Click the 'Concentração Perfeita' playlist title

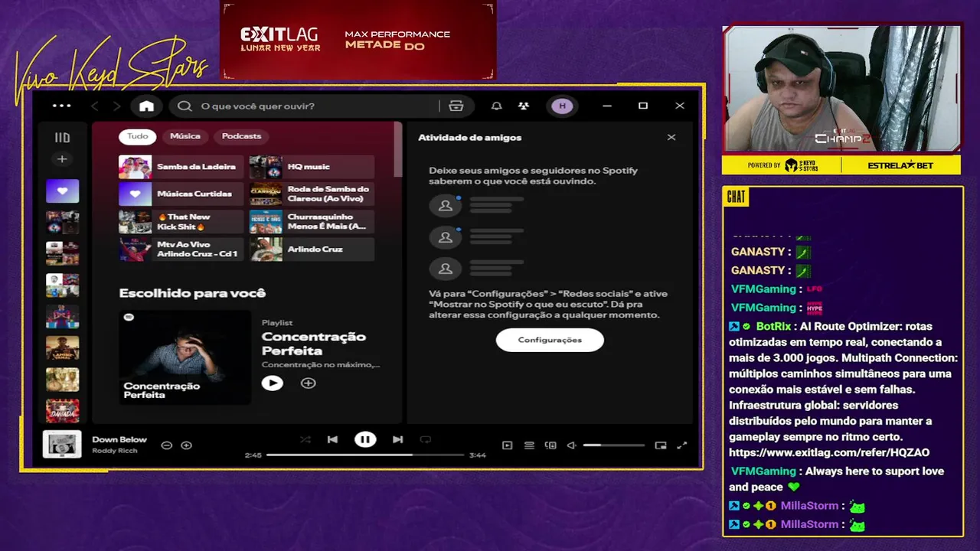tap(314, 344)
